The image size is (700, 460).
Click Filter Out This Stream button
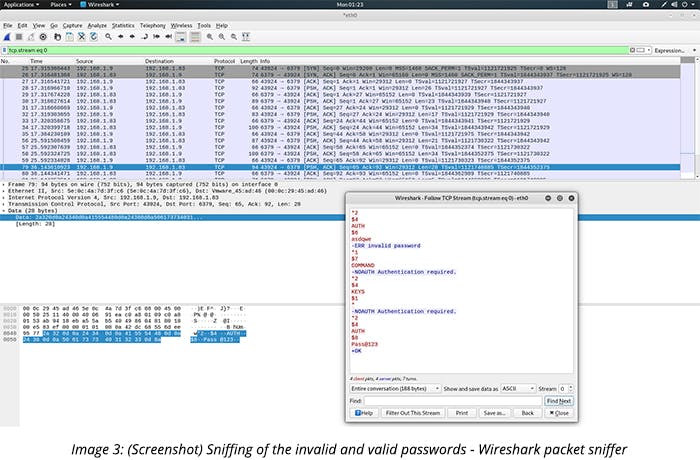(x=413, y=413)
